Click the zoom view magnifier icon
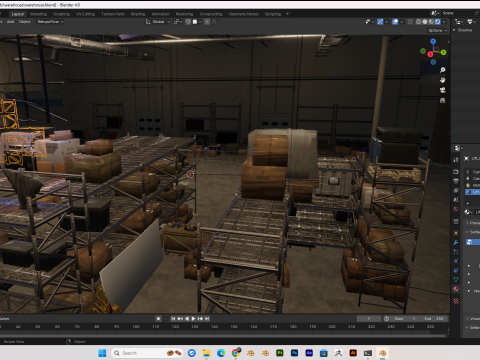Image resolution: width=480 pixels, height=360 pixels. (x=442, y=70)
